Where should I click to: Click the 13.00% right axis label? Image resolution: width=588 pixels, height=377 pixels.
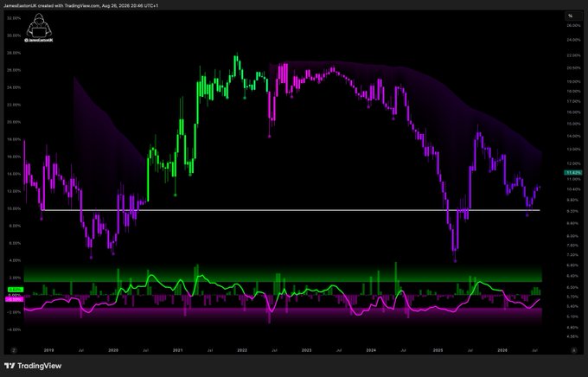[574, 149]
